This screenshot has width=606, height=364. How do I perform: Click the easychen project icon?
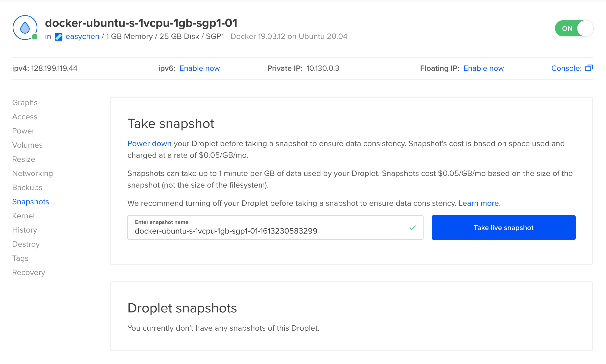click(x=58, y=37)
